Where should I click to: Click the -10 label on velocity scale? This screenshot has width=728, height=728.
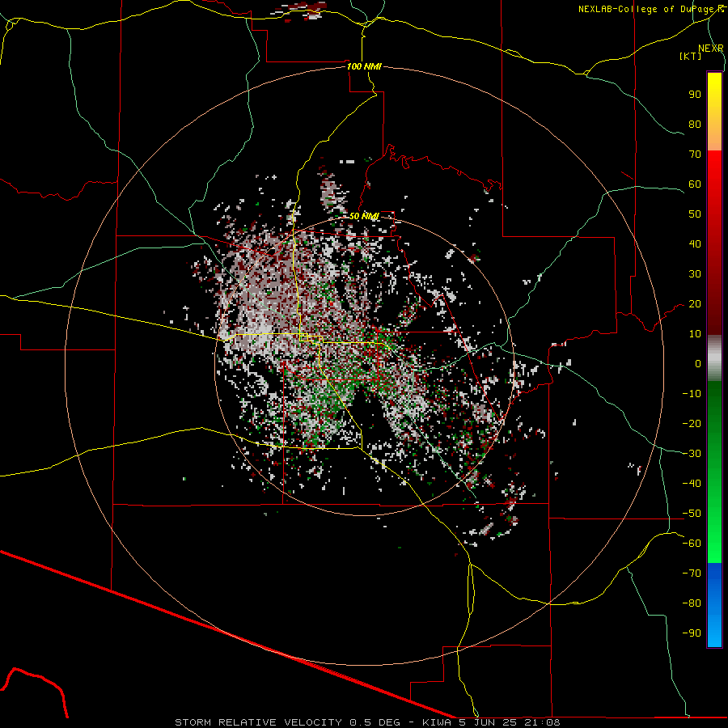click(x=692, y=394)
